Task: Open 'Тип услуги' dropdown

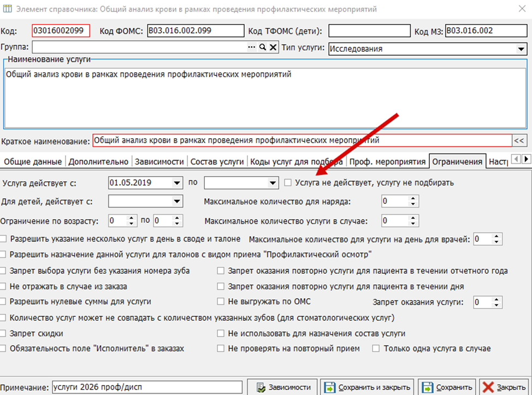Action: (521, 49)
